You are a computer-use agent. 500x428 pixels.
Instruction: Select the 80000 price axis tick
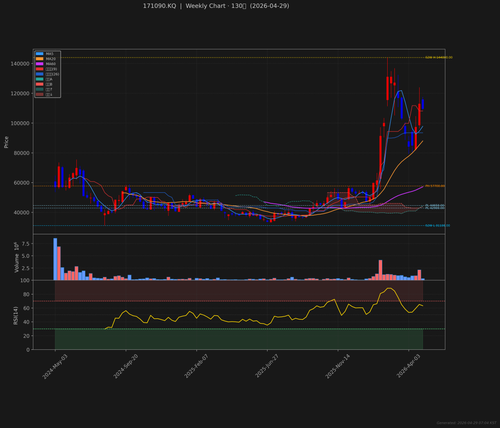[21, 153]
